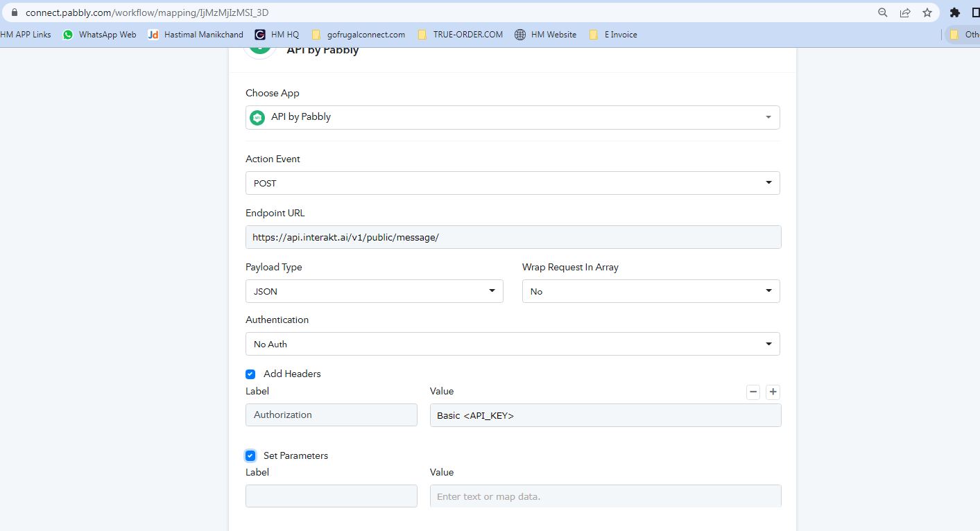Add a header row with plus button
Image resolution: width=980 pixels, height=531 pixels.
click(x=773, y=392)
